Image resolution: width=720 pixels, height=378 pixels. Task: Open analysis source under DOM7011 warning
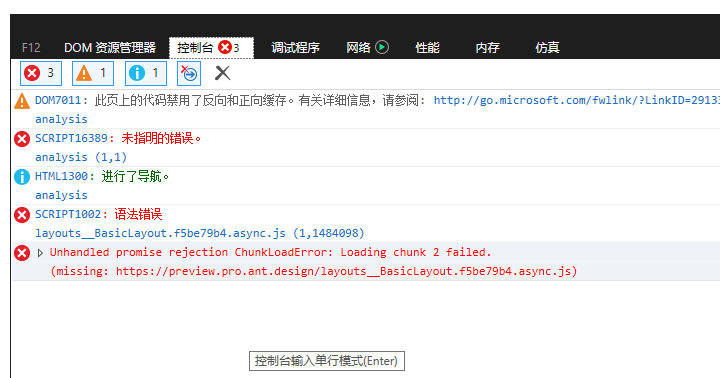click(61, 119)
